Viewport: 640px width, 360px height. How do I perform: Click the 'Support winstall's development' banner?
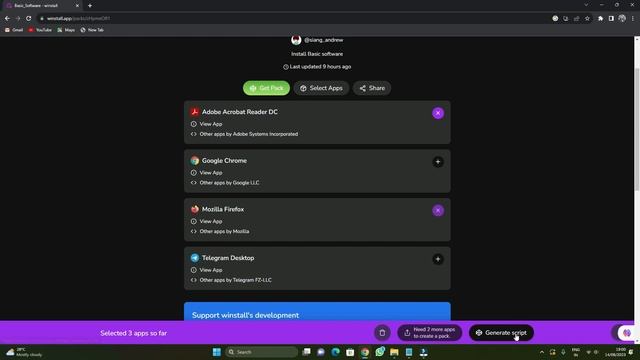317,311
